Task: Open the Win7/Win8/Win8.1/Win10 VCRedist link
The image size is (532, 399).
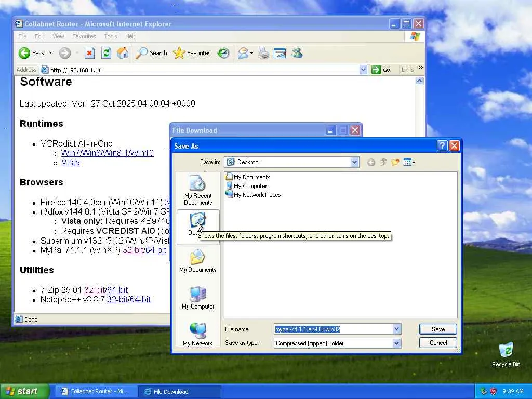Action: coord(107,153)
